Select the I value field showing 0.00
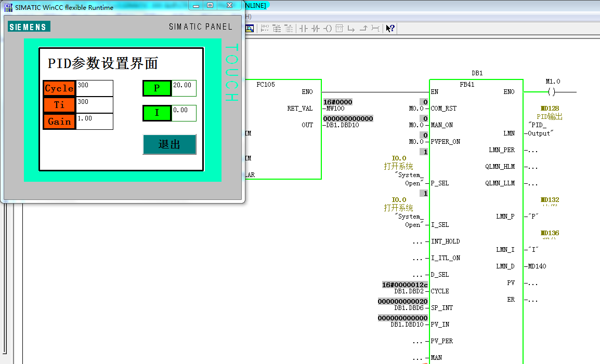 pyautogui.click(x=184, y=113)
